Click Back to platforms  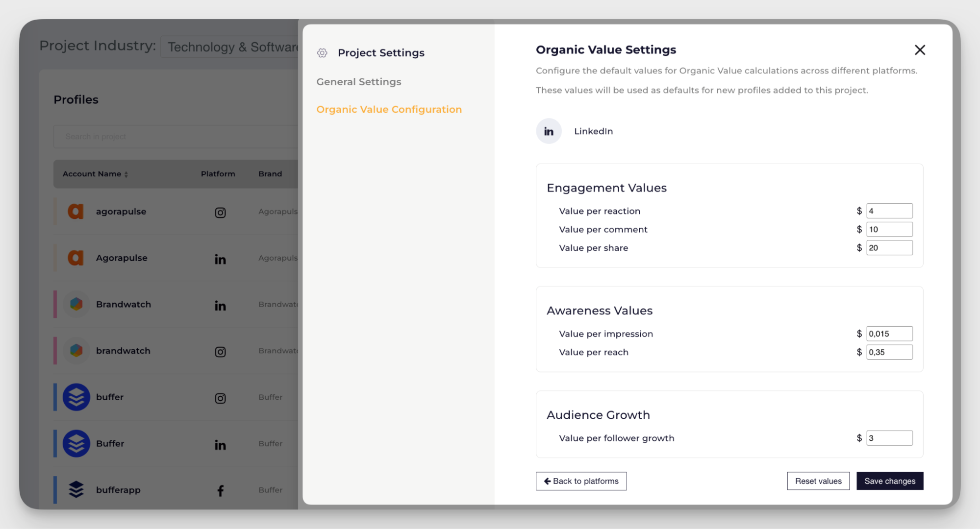pos(581,481)
